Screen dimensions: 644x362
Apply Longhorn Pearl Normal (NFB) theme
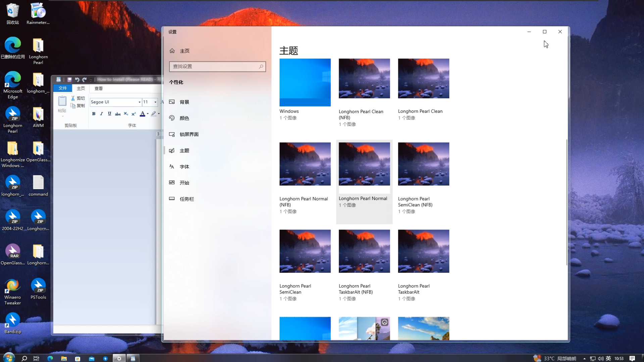[305, 164]
